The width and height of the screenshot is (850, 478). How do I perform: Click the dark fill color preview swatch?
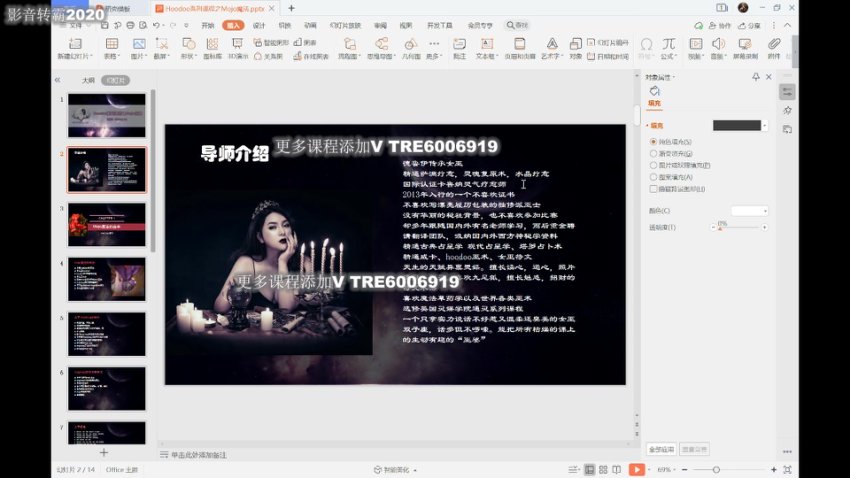(737, 126)
